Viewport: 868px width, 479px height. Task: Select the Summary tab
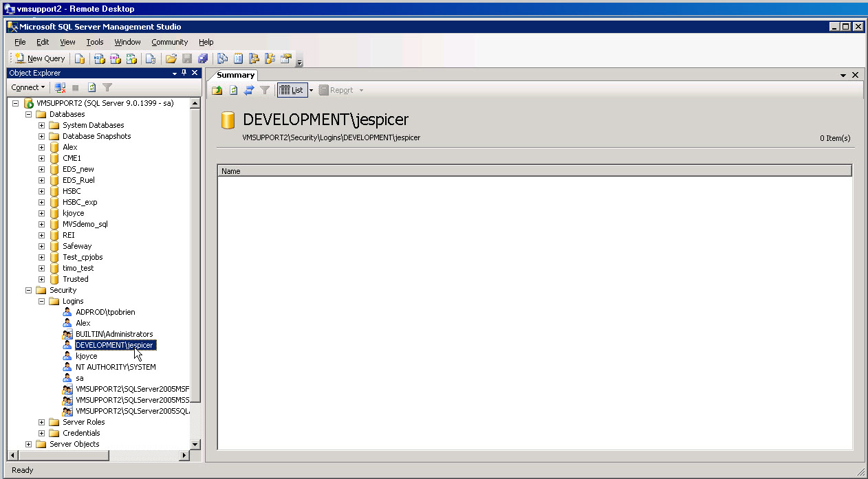click(x=235, y=75)
